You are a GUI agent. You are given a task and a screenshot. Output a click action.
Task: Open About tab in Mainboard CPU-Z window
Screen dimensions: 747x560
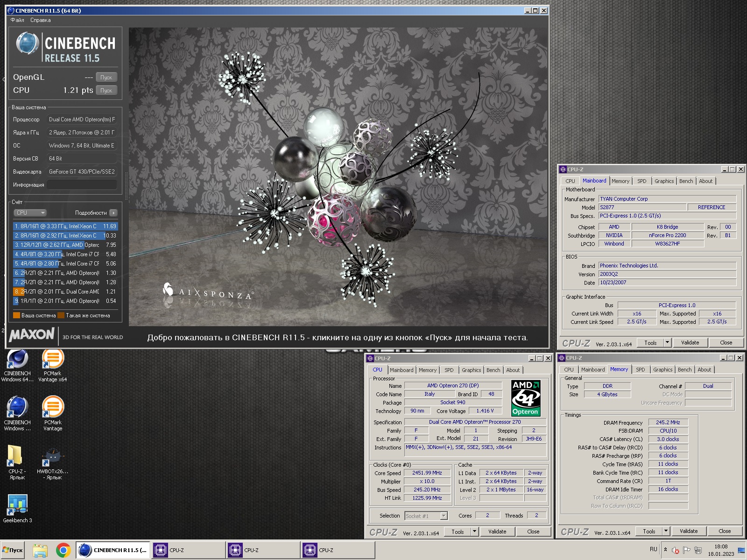[x=706, y=181]
